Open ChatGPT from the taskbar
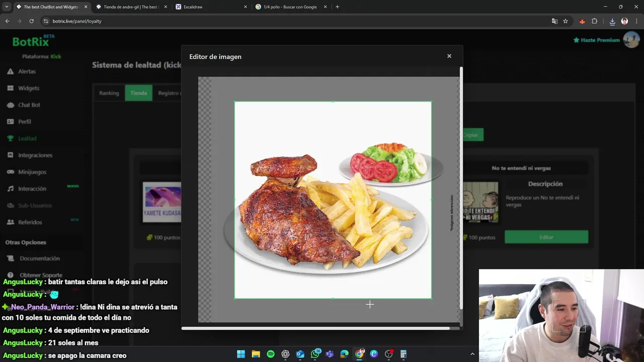Screen dimensions: 644x362 (x=285, y=354)
